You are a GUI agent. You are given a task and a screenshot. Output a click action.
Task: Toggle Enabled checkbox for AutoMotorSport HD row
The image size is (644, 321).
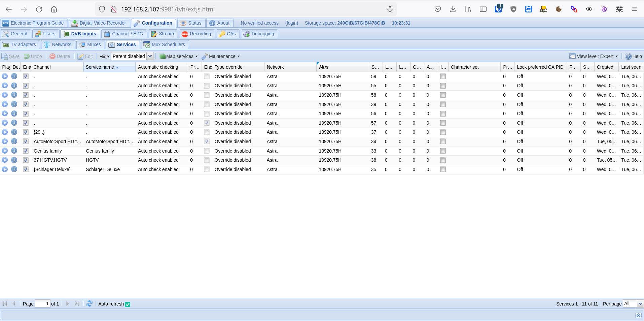26,141
